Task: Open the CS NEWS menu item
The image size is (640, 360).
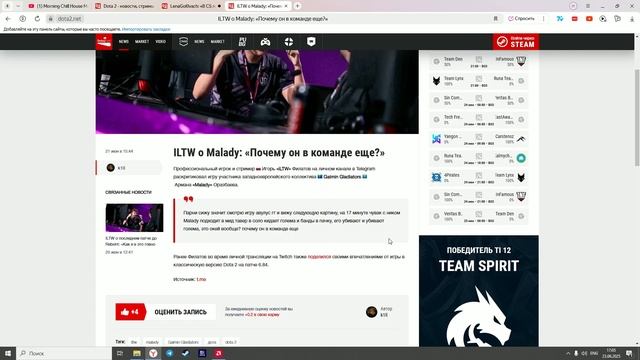Action: coord(199,42)
